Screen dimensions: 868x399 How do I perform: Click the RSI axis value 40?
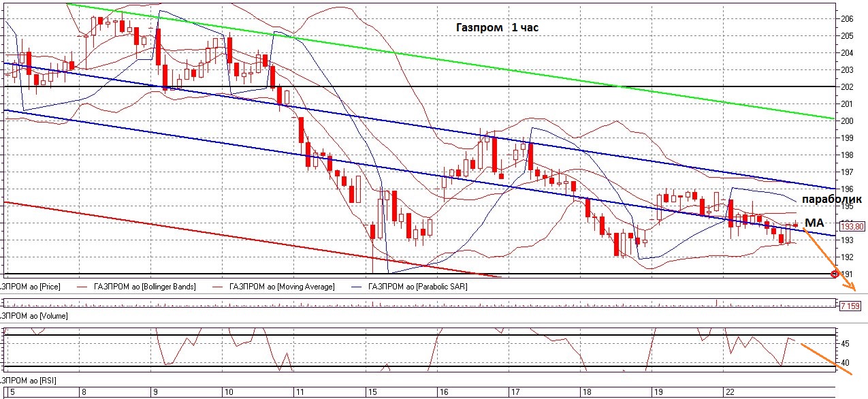click(x=845, y=363)
